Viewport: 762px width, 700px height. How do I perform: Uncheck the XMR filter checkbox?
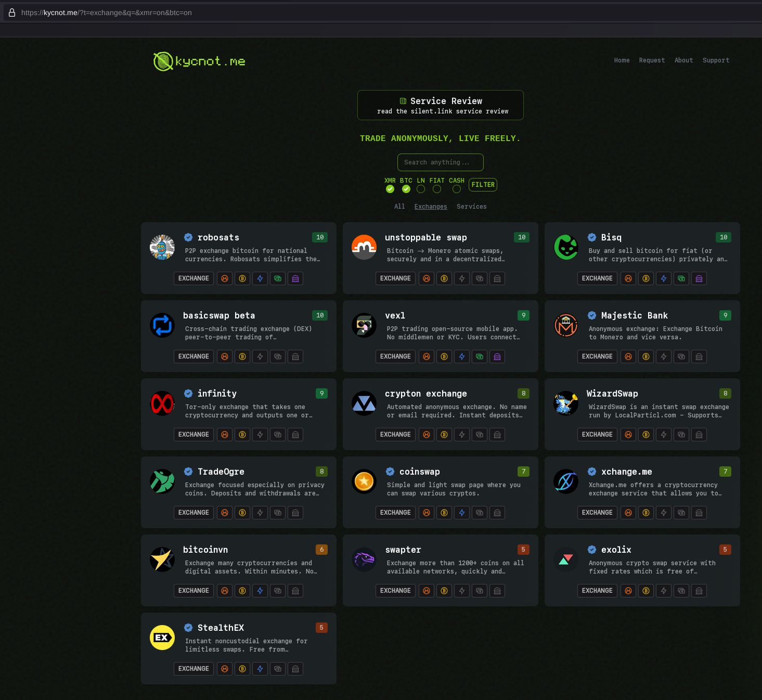tap(390, 189)
